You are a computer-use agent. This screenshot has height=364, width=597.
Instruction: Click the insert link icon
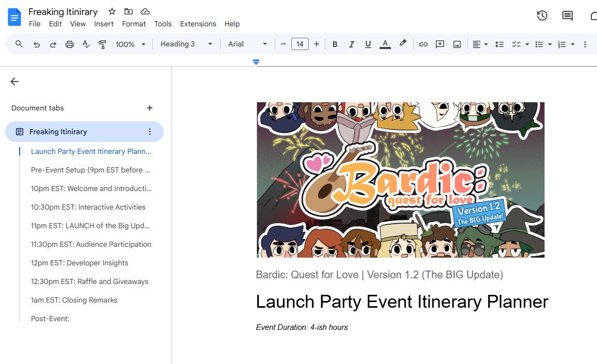(x=423, y=44)
